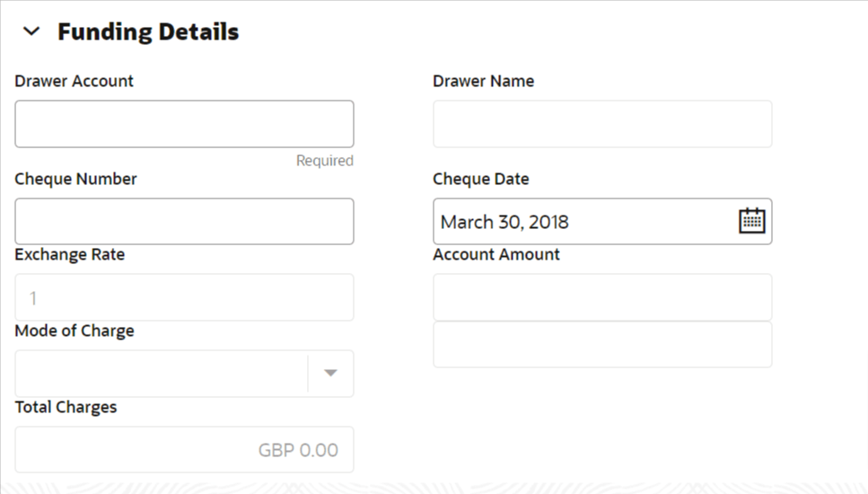This screenshot has height=494, width=868.
Task: Click the Mode of Charge label
Action: (x=75, y=331)
